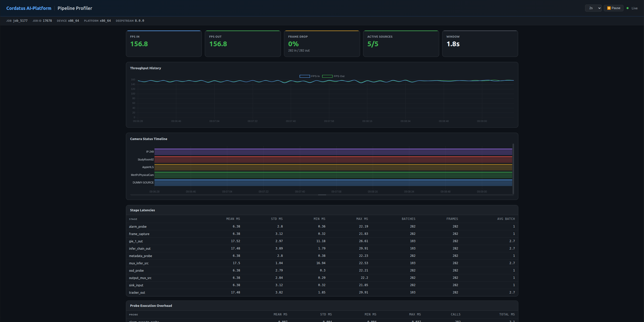
Task: Select the frame_capture stage row
Action: click(x=322, y=234)
